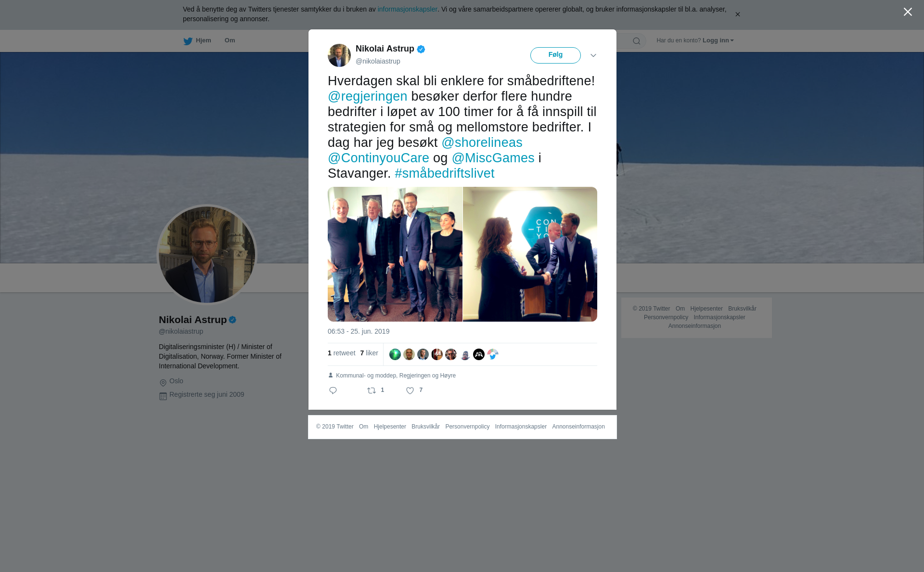Click Nikolai Astrup's tweet author avatar
The image size is (924, 572).
pos(339,55)
